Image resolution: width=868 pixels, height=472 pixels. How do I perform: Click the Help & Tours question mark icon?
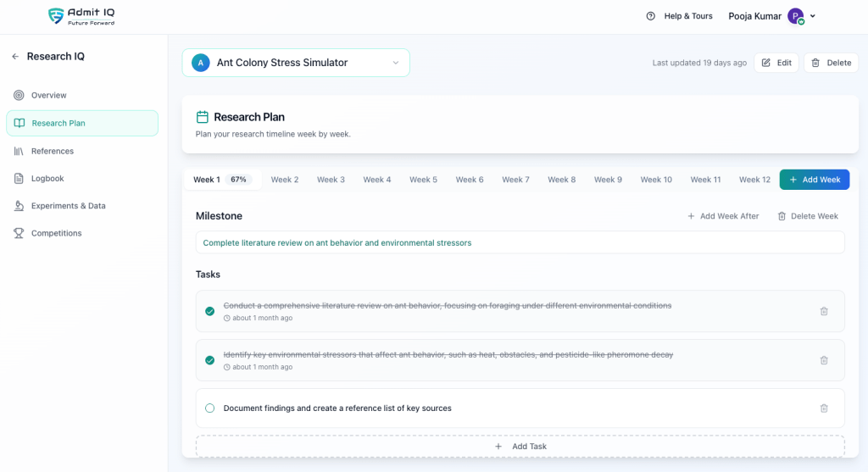pyautogui.click(x=651, y=16)
